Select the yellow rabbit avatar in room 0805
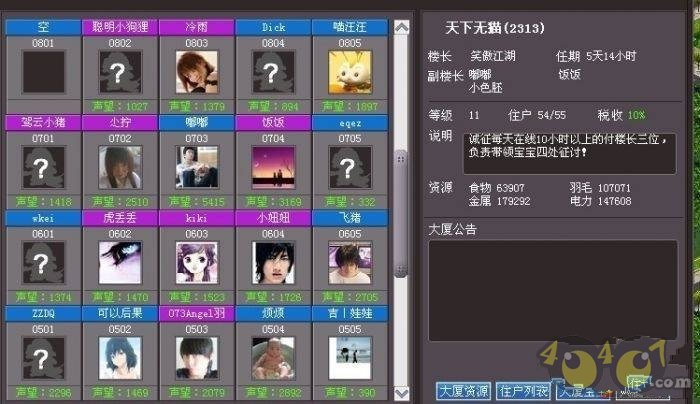 click(350, 72)
